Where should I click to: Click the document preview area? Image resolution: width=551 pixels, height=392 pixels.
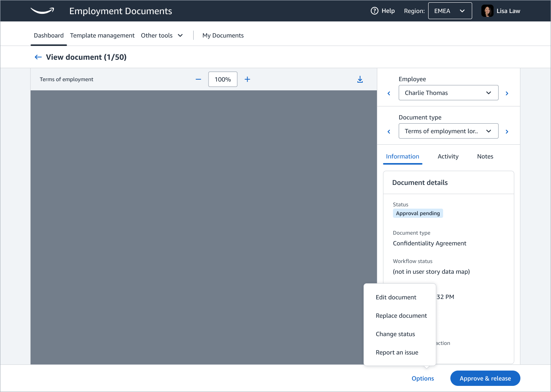[x=204, y=227]
